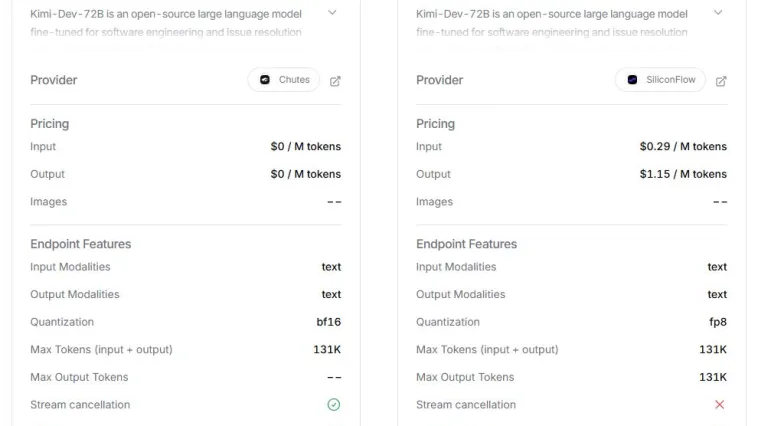Select the SiliconFlow provider button
Screen dimensions: 758x426
pyautogui.click(x=660, y=80)
